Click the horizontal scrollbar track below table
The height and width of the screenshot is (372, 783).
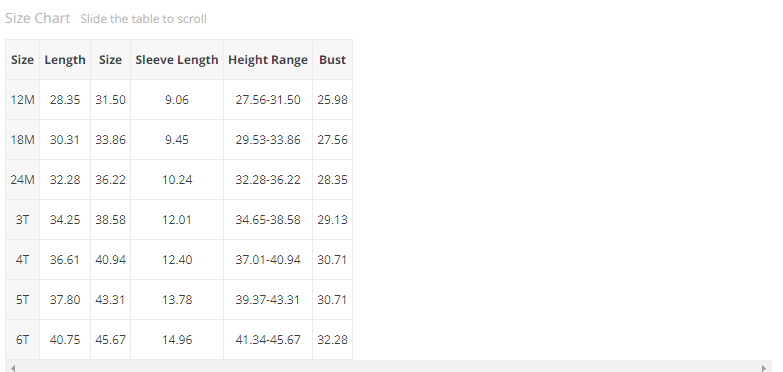tap(388, 368)
